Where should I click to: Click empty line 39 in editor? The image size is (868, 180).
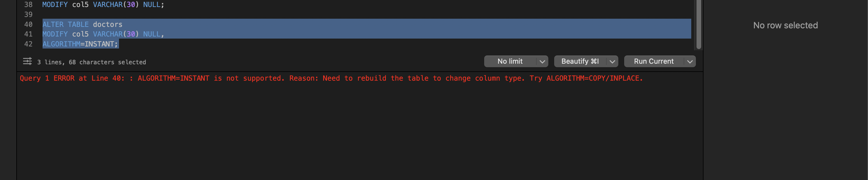(x=202, y=15)
